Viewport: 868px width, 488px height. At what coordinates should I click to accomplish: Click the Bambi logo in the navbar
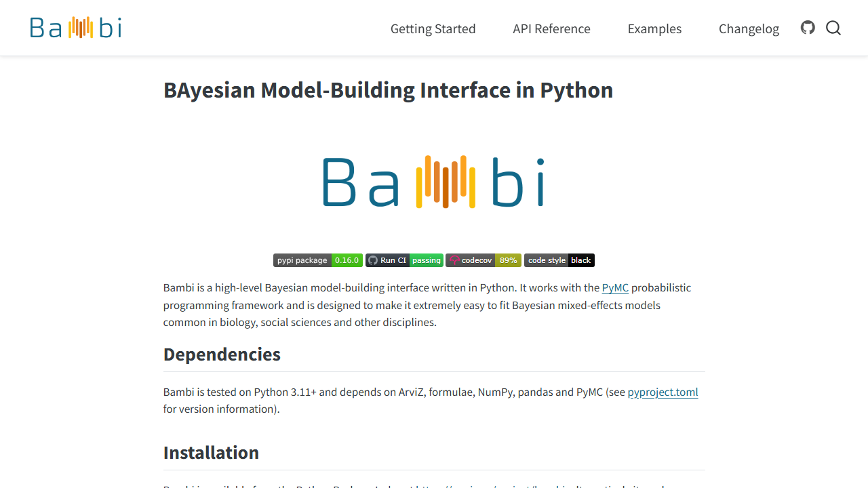tap(76, 28)
